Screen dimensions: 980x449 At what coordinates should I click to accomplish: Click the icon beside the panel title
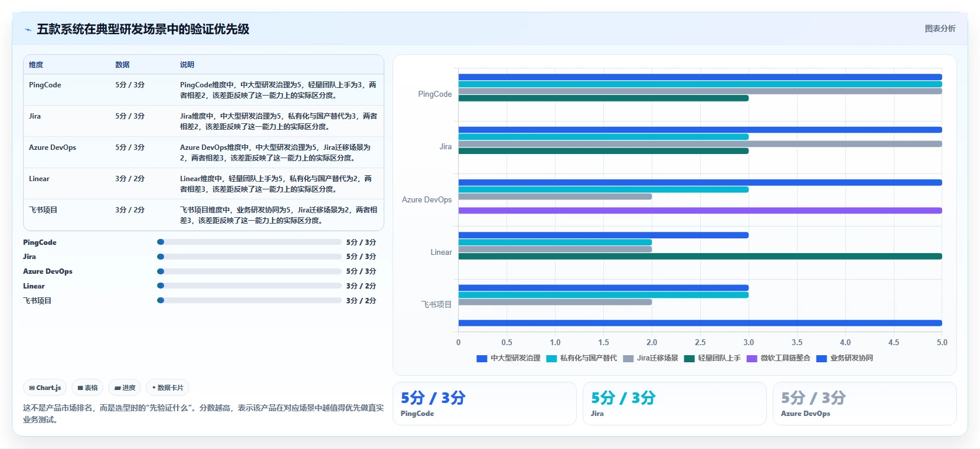click(x=28, y=30)
